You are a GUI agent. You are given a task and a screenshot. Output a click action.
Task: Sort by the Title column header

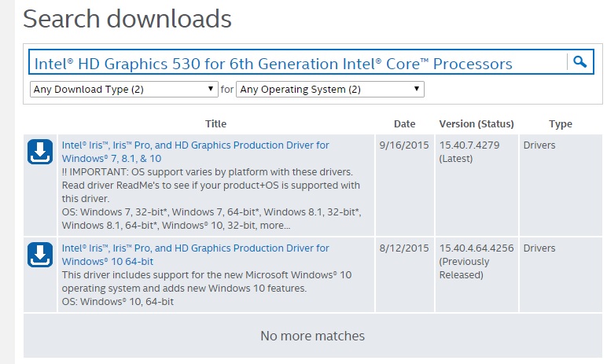coord(215,124)
